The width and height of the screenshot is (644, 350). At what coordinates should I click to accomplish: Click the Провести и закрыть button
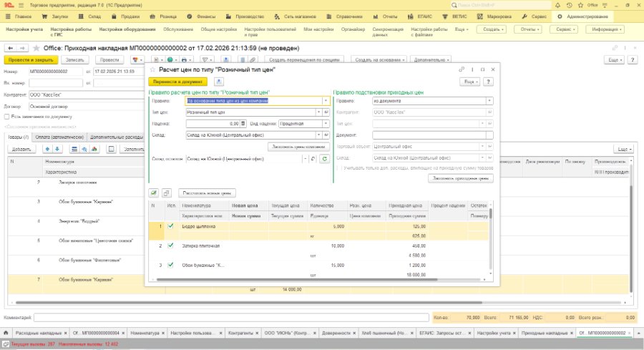31,60
